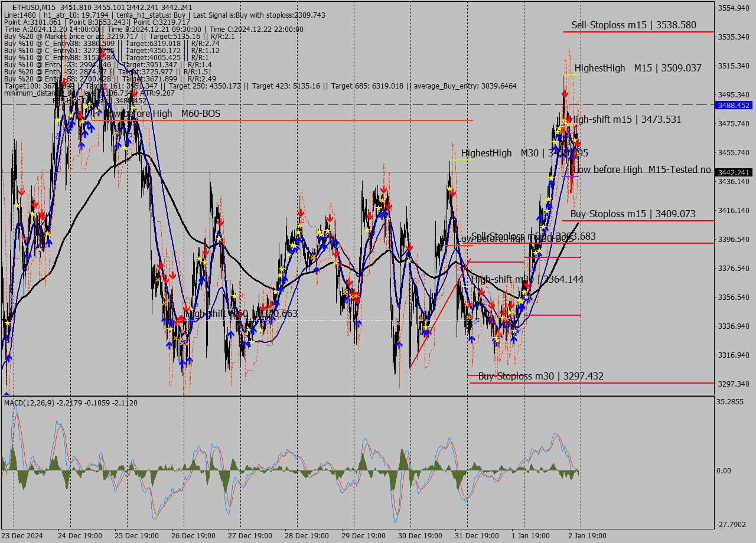Image resolution: width=756 pixels, height=543 pixels.
Task: Select the red diagonal trendline on 30 Dec
Action: [440, 314]
